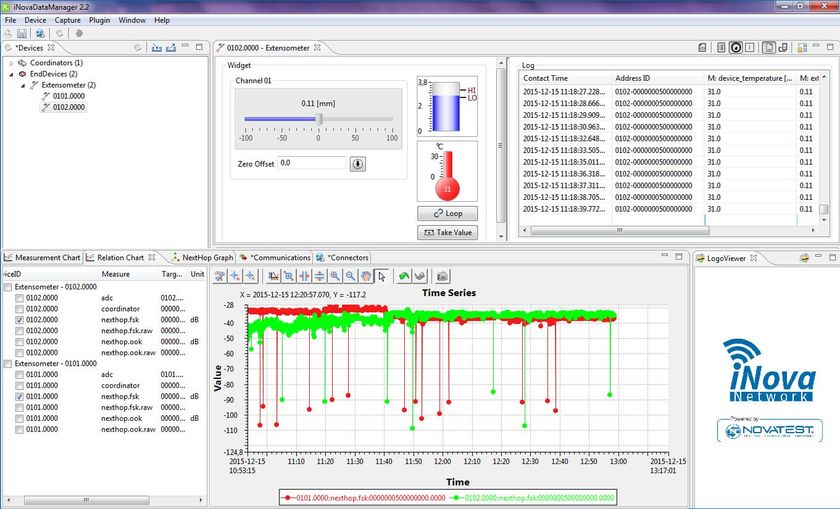Click the auto-scale axes icon in chart toolbar

click(x=274, y=276)
